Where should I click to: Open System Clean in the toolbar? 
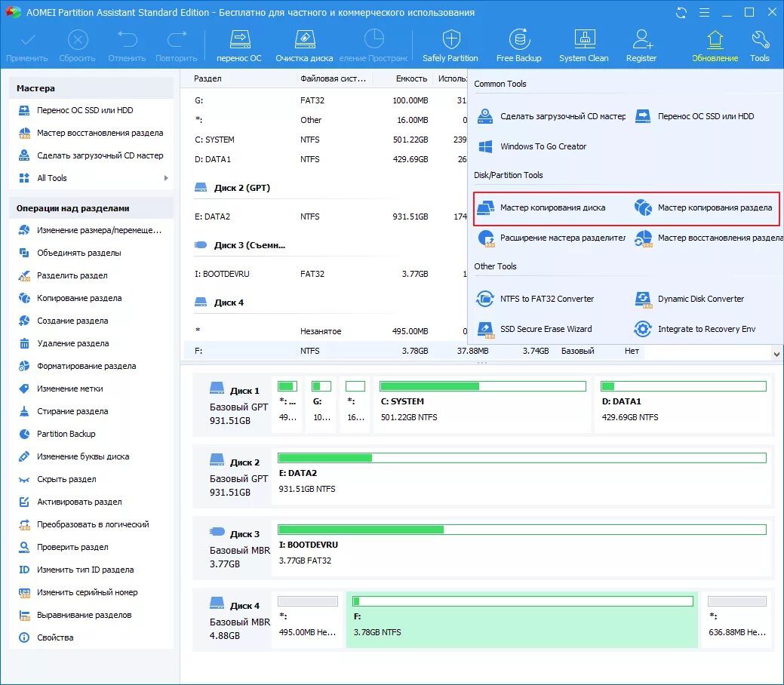[x=583, y=45]
